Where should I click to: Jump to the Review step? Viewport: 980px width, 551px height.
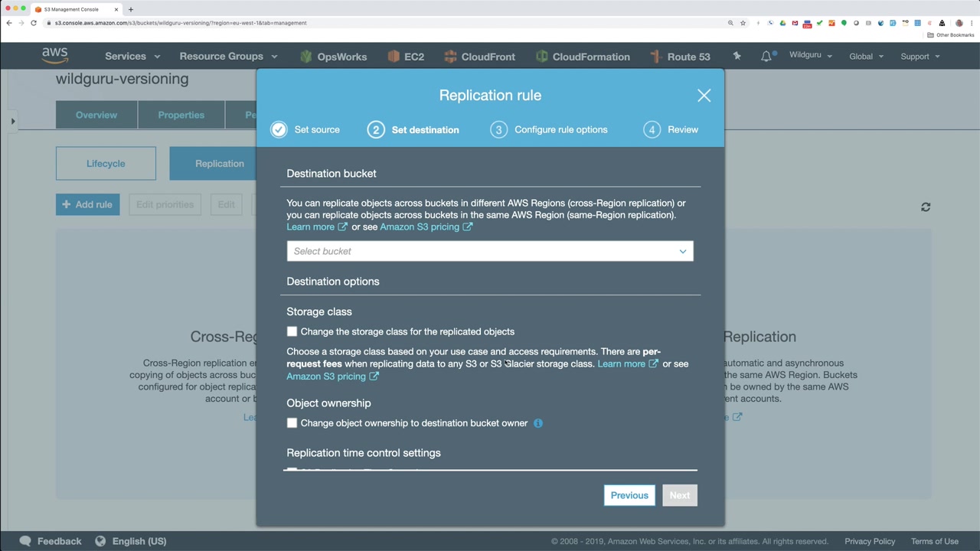(671, 130)
